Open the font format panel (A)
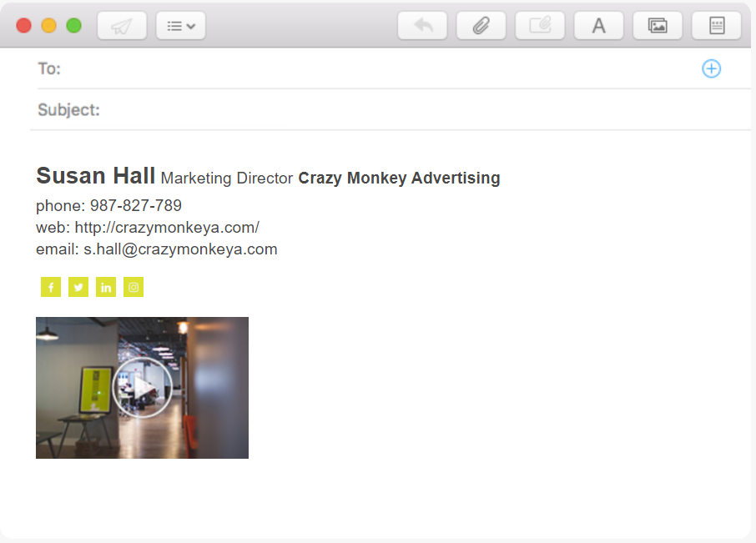The height and width of the screenshot is (543, 756). pos(599,26)
